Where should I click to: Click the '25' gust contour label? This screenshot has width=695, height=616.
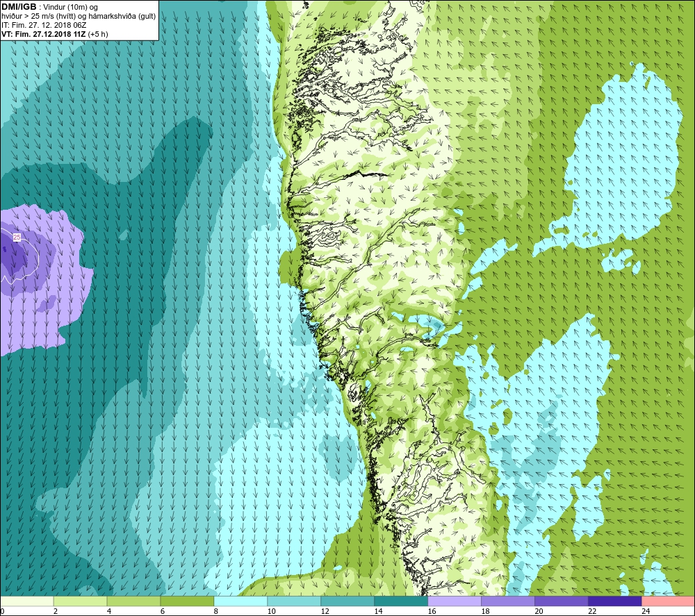point(17,238)
